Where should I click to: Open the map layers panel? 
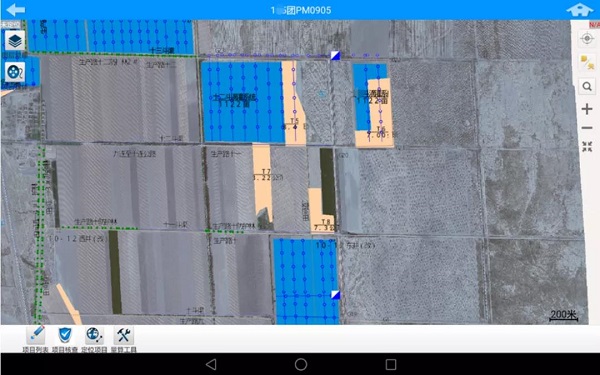pos(15,40)
